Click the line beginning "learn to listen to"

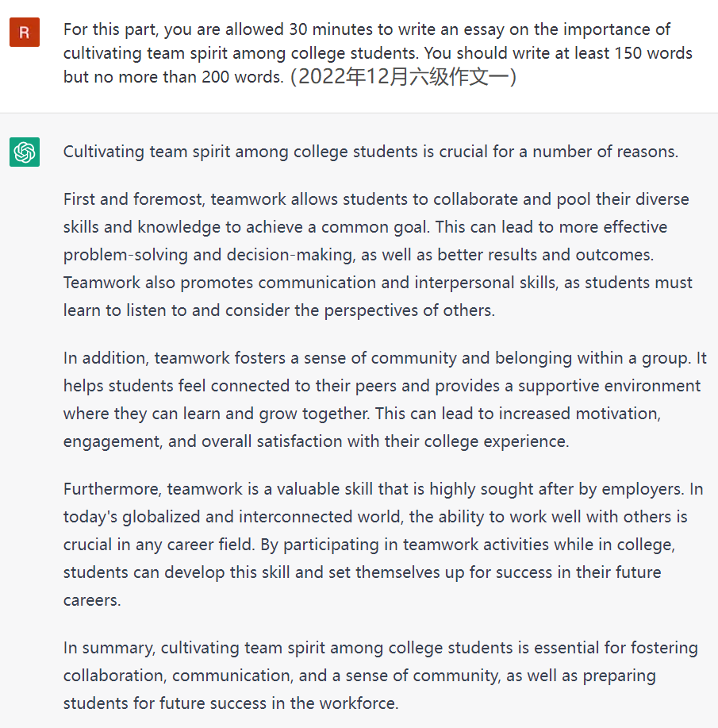(x=278, y=310)
